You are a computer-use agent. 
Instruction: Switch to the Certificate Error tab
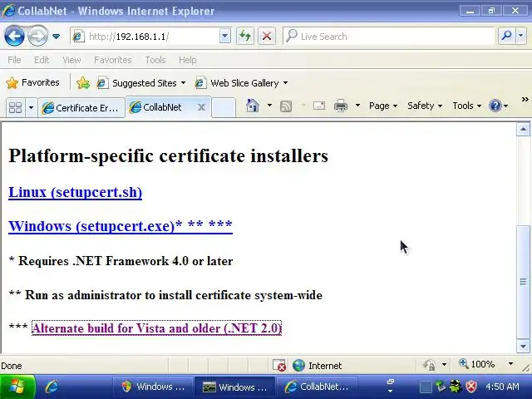tap(81, 108)
